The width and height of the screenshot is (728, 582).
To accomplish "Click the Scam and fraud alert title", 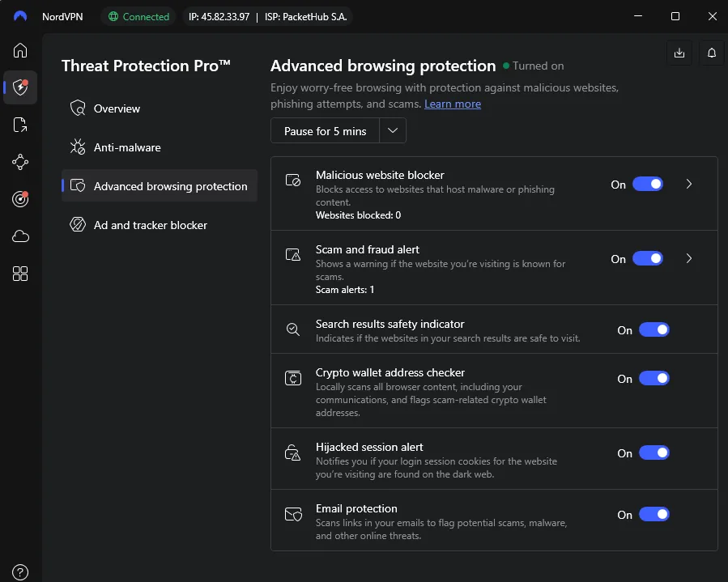I will (x=368, y=249).
